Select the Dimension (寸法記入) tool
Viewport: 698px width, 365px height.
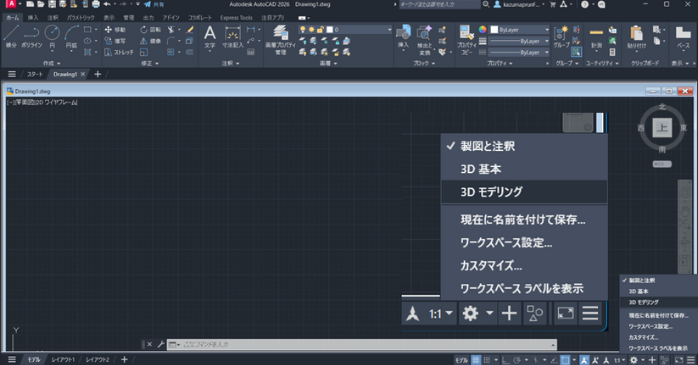click(233, 36)
